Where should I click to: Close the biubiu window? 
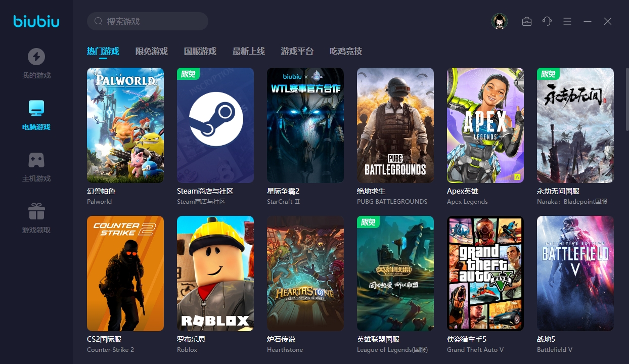(608, 21)
